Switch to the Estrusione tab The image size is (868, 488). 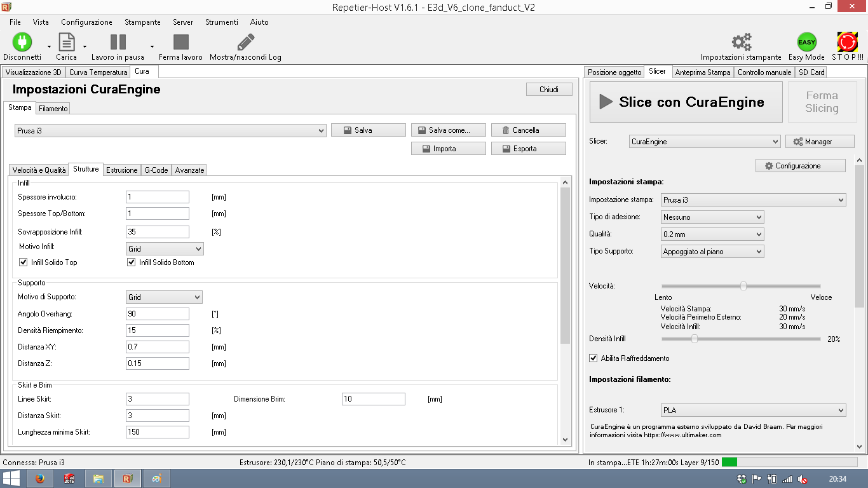[x=121, y=170]
